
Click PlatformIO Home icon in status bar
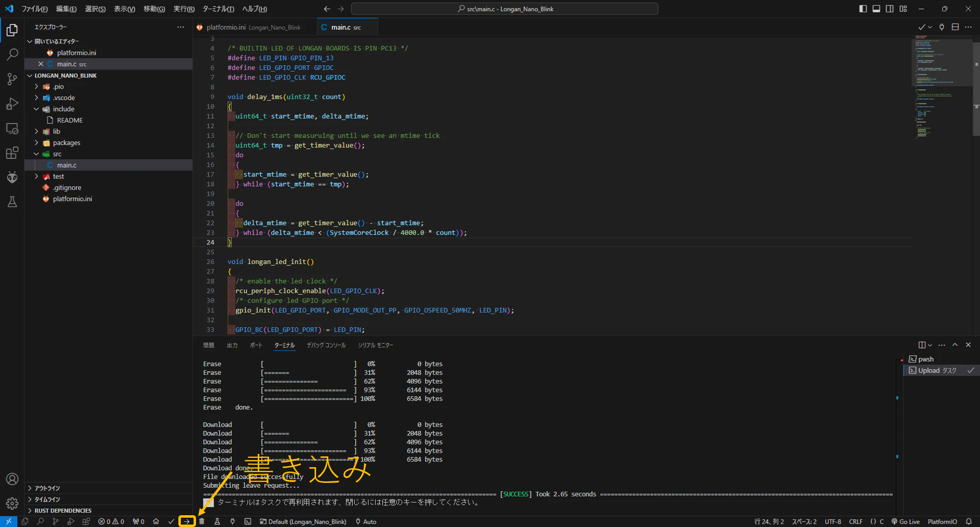coord(156,522)
